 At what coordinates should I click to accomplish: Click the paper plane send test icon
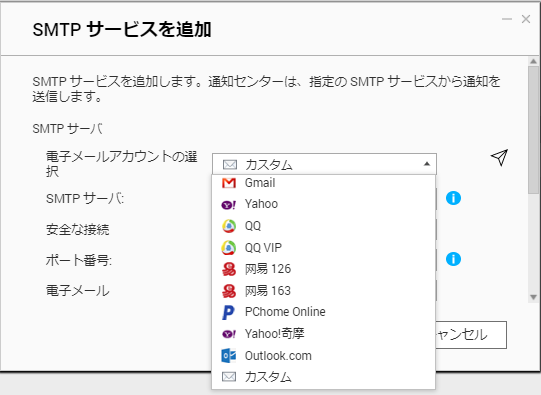(499, 158)
